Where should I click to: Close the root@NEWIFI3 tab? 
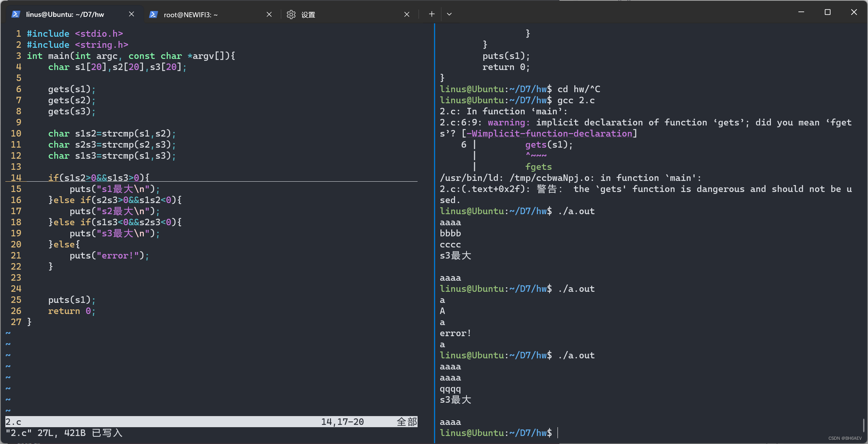point(269,14)
